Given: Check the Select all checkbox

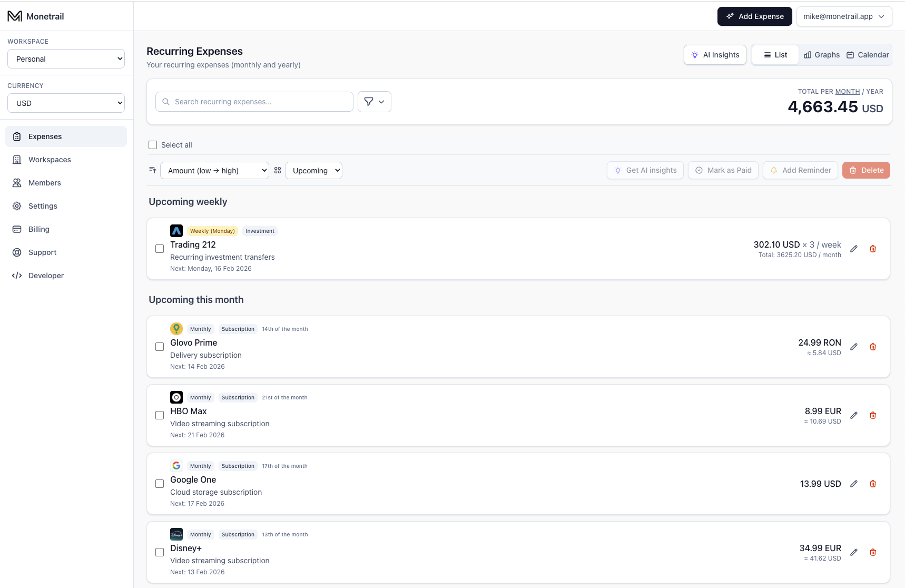Looking at the screenshot, I should point(153,145).
